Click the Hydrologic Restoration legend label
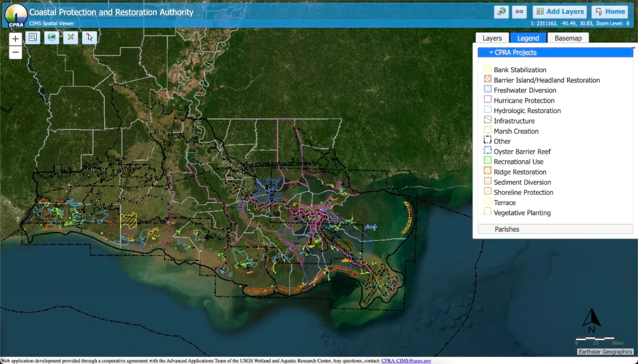The height and width of the screenshot is (364, 638). [527, 111]
